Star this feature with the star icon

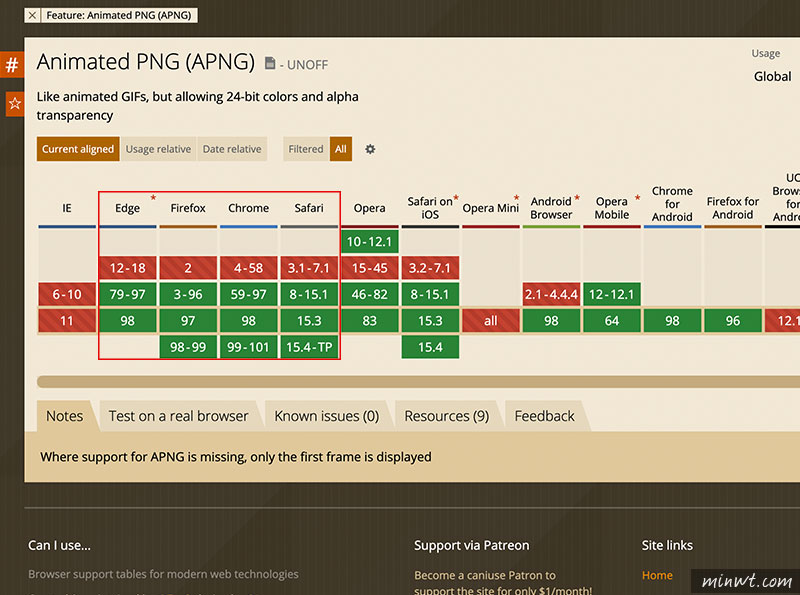pyautogui.click(x=15, y=104)
